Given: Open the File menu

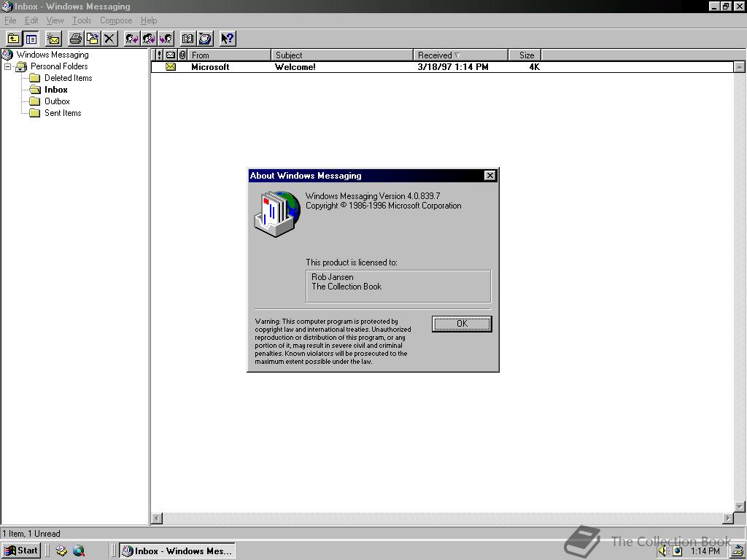Looking at the screenshot, I should coord(10,20).
